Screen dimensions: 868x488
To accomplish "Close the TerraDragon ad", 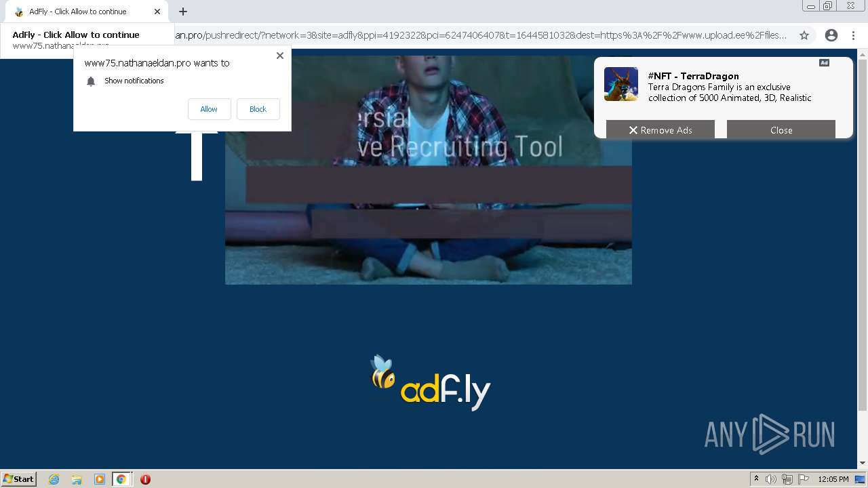I will 781,129.
